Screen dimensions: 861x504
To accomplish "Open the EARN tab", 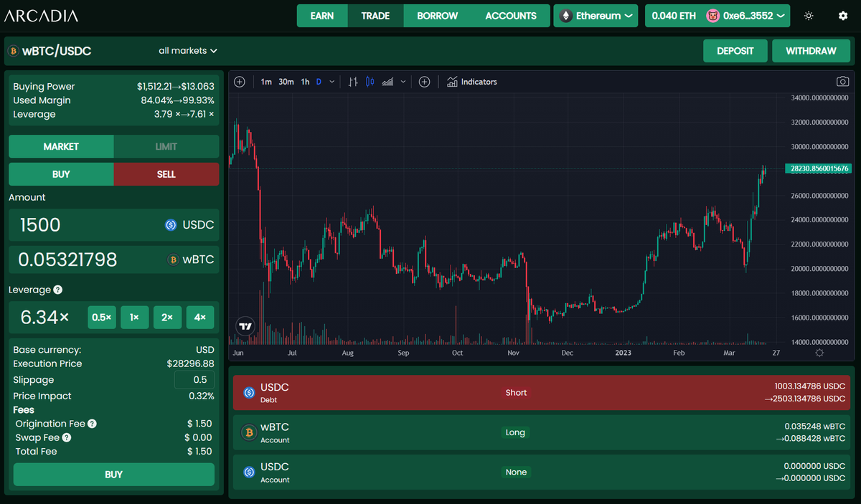I will pyautogui.click(x=322, y=16).
